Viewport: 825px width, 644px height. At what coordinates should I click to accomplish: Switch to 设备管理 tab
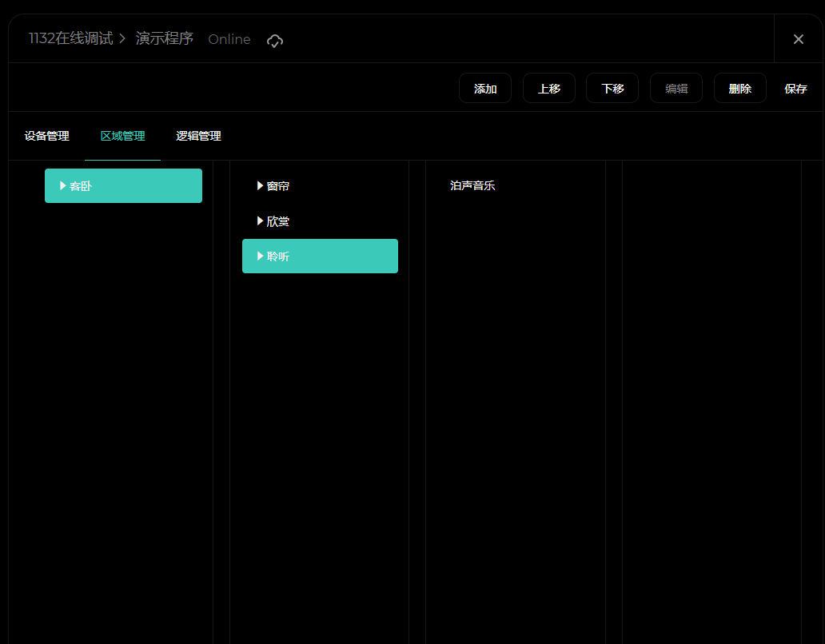[47, 136]
